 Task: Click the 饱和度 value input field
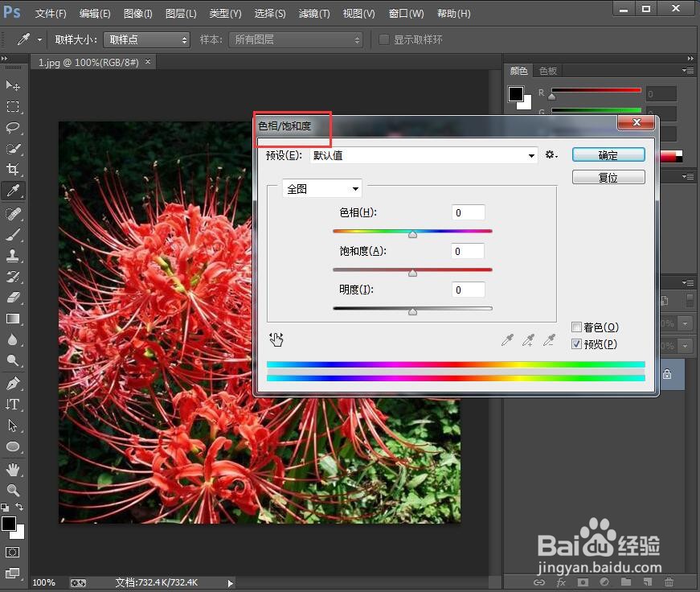point(468,251)
